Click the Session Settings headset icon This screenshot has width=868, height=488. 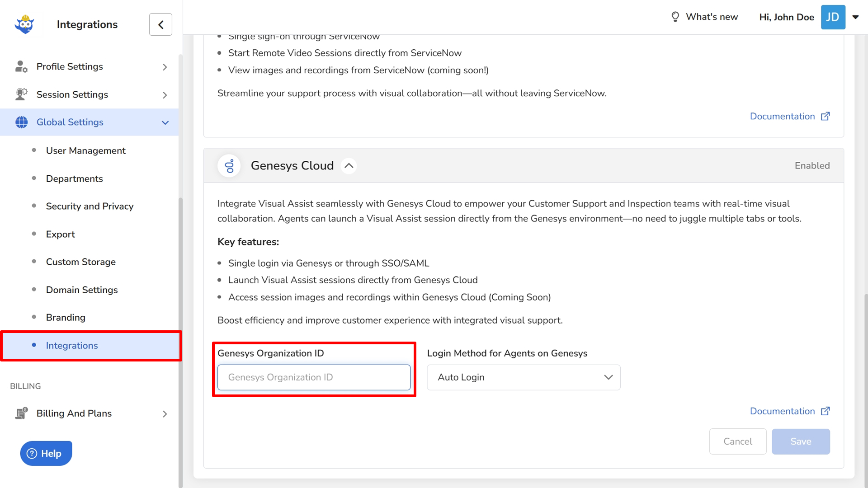pyautogui.click(x=21, y=94)
